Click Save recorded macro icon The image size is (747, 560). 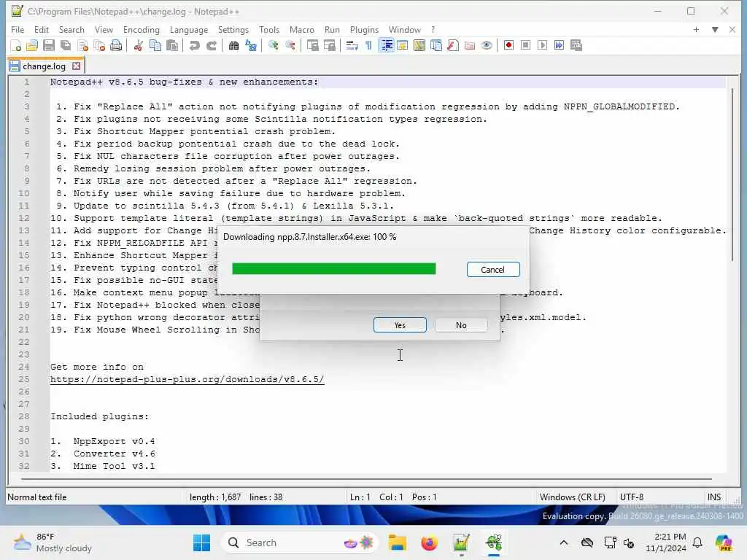[576, 46]
